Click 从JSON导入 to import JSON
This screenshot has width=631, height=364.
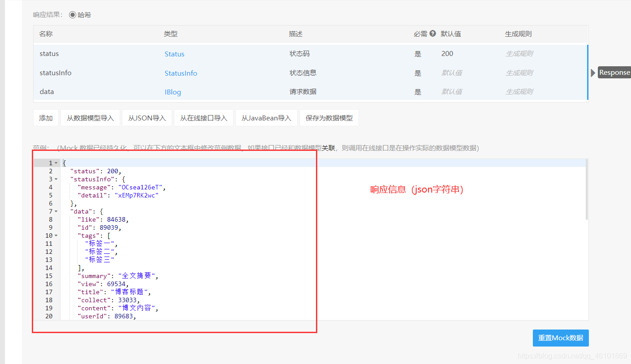coord(147,117)
